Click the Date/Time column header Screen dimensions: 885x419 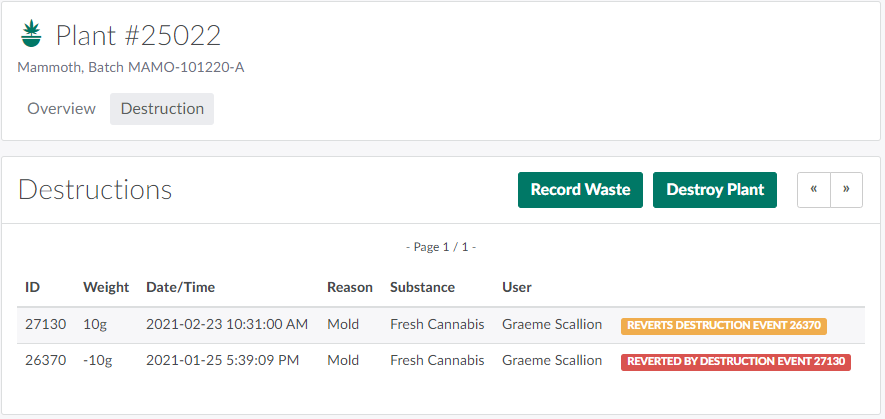[x=180, y=287]
